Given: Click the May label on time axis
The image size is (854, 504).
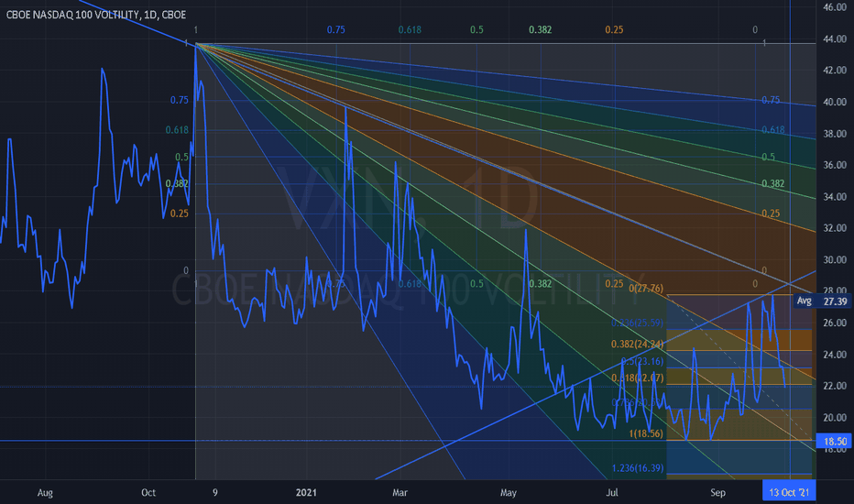Looking at the screenshot, I should tap(509, 493).
